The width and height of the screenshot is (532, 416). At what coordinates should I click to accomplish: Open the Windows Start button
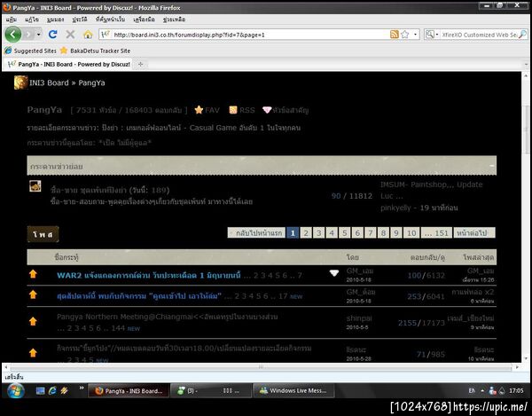(x=15, y=391)
